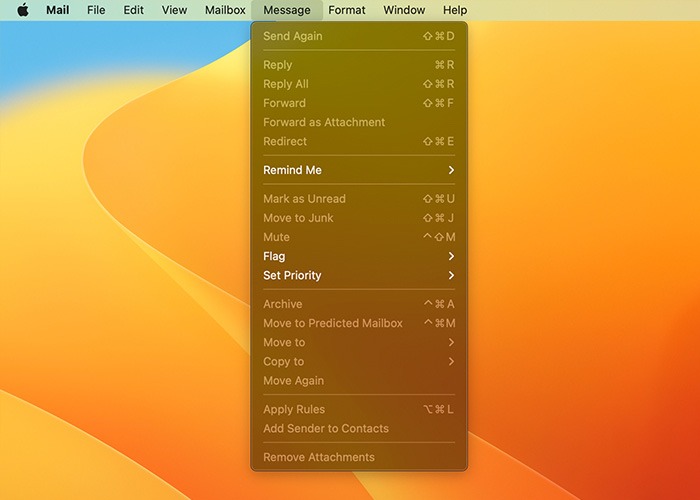Close the open Message menu
Image resolution: width=700 pixels, height=500 pixels.
point(287,10)
